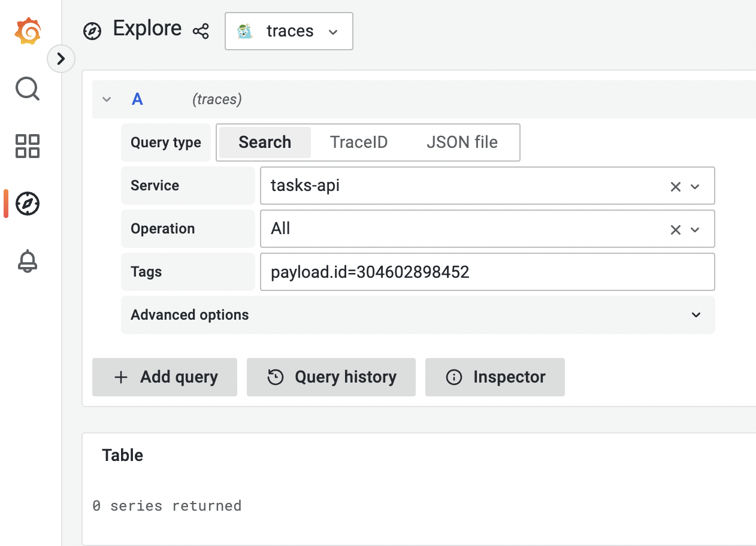The height and width of the screenshot is (546, 756).
Task: Select the JSON file query type
Action: 462,142
